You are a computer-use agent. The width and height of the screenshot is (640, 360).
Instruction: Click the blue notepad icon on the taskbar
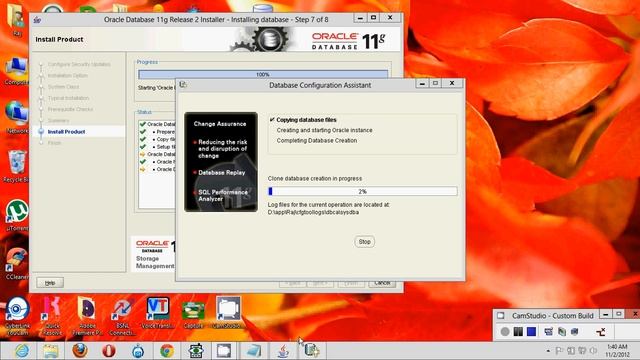point(253,351)
